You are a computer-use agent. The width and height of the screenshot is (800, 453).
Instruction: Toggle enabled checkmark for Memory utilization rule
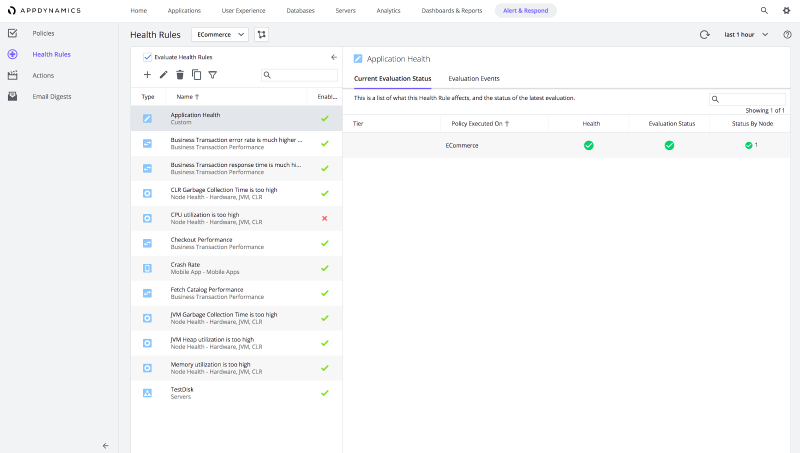click(324, 368)
